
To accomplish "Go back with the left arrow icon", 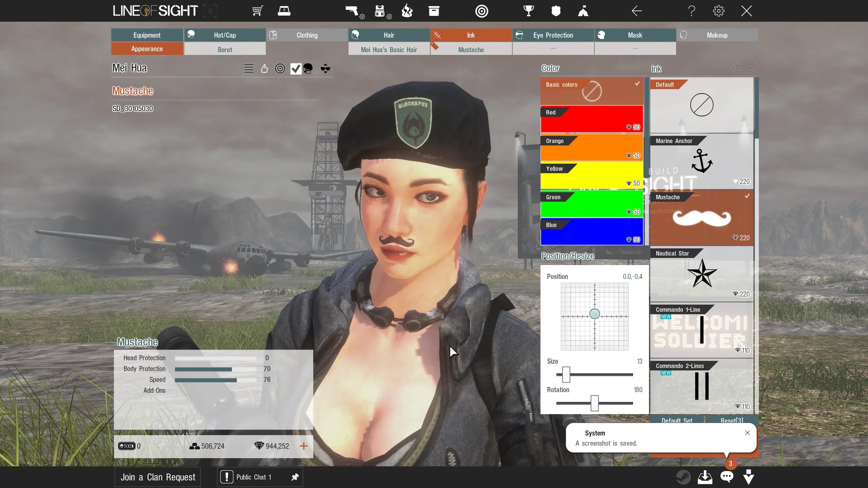I will point(637,11).
